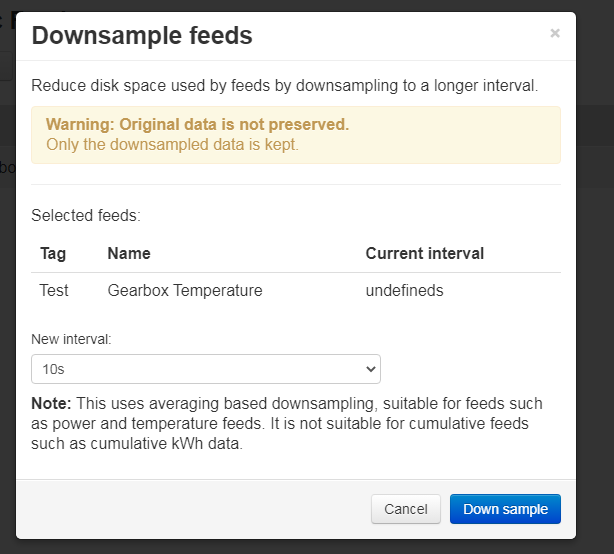Click the Test tag cell
This screenshot has width=614, height=554.
click(54, 291)
